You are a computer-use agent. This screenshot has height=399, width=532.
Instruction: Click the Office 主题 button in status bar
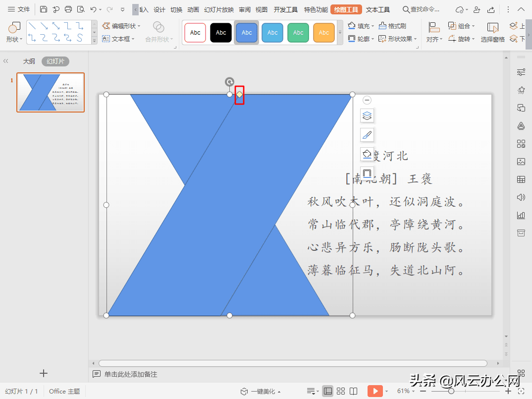tap(64, 391)
